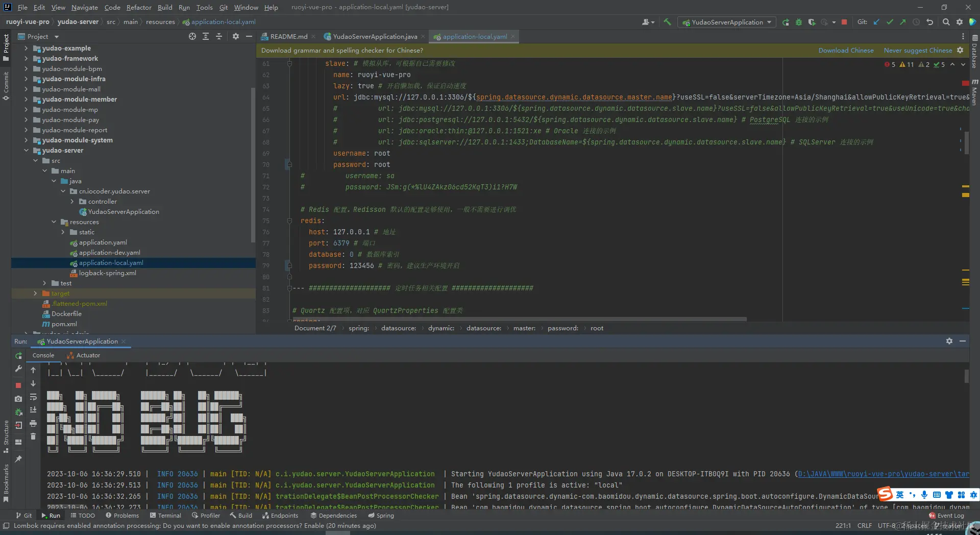The width and height of the screenshot is (980, 535).
Task: Commit changes with the green checkmark
Action: pos(890,22)
